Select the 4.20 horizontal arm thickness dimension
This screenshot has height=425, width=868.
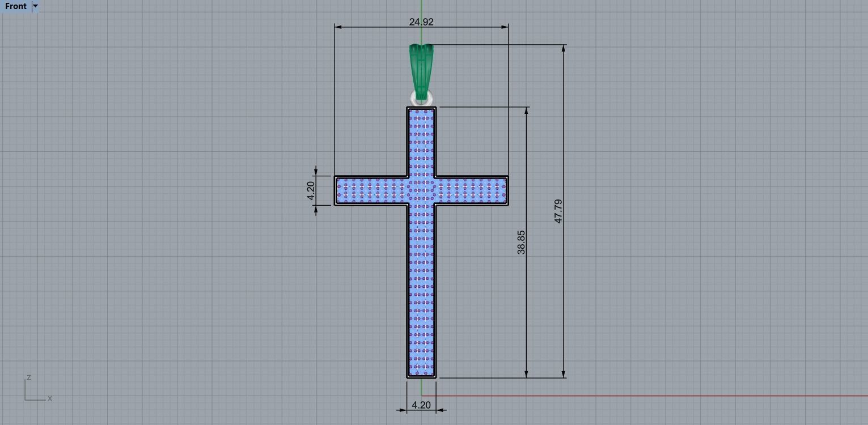click(311, 190)
